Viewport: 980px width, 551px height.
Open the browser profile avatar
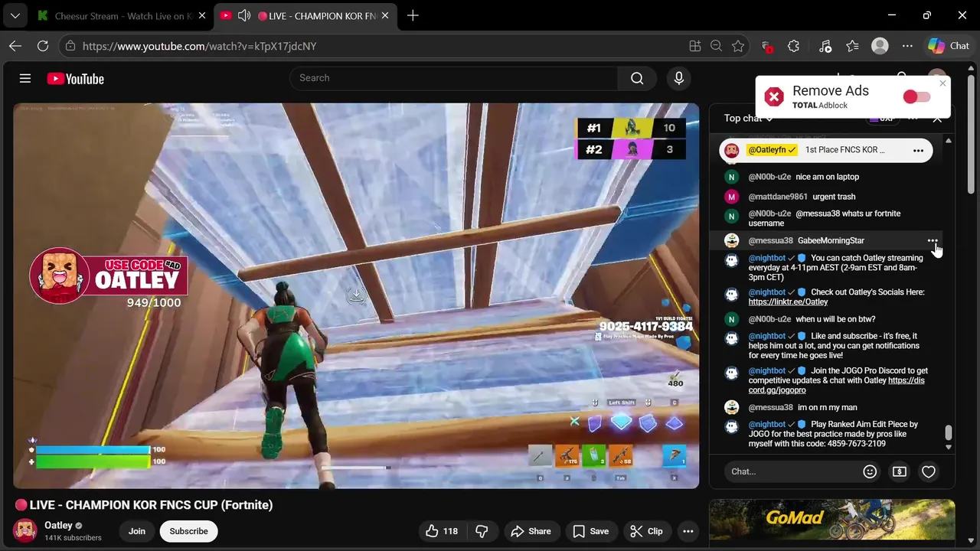(880, 46)
